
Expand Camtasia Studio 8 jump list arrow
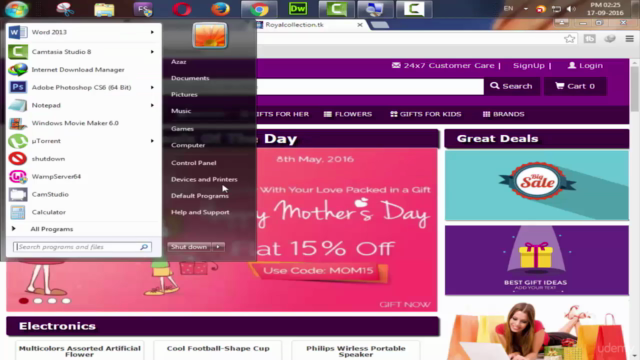pos(152,52)
